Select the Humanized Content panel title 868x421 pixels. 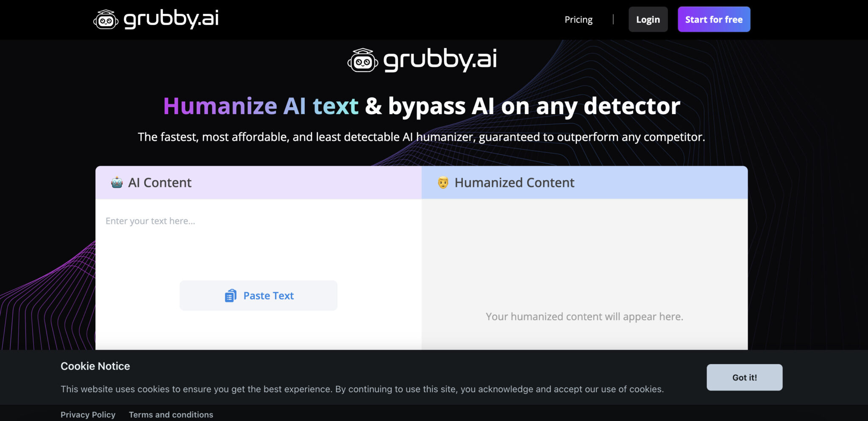pos(514,183)
